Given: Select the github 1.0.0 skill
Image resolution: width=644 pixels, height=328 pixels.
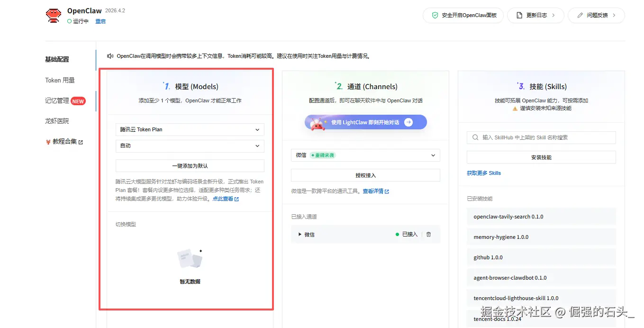Looking at the screenshot, I should pyautogui.click(x=541, y=257).
